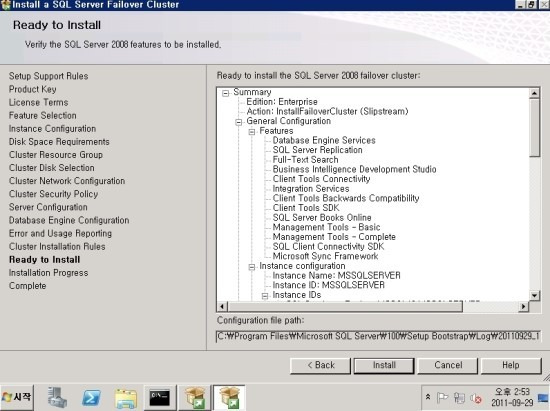The height and width of the screenshot is (411, 550).
Task: Click the Back button
Action: 320,365
